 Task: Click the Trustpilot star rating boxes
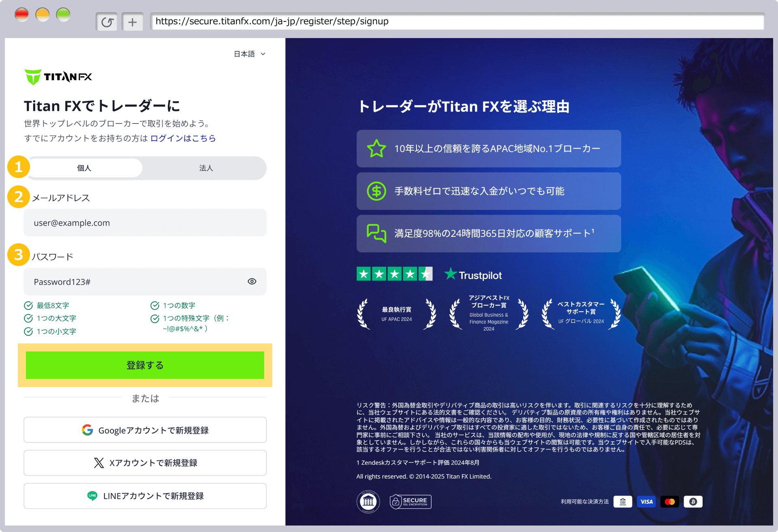pyautogui.click(x=395, y=274)
